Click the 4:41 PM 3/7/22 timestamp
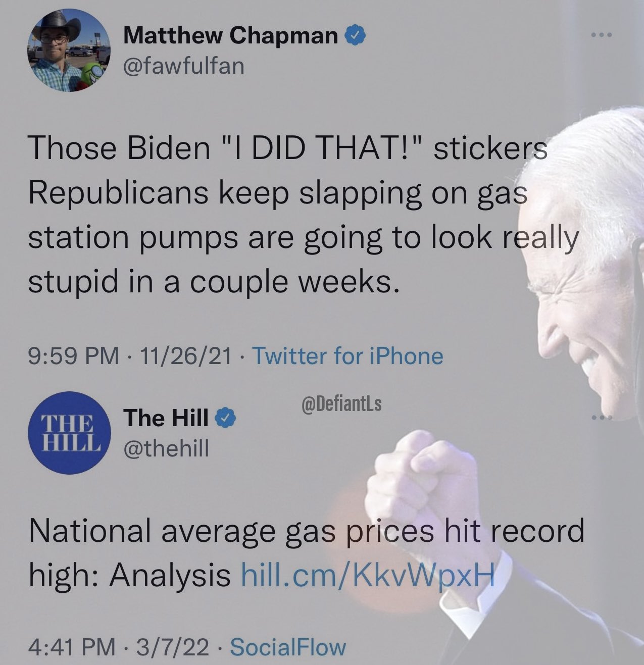 [x=118, y=647]
